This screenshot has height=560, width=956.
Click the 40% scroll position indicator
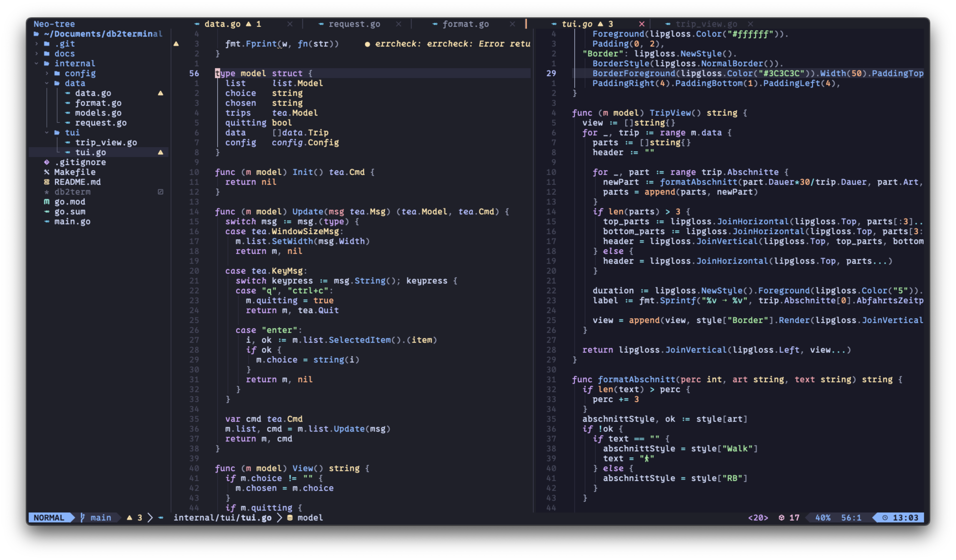pyautogui.click(x=823, y=518)
